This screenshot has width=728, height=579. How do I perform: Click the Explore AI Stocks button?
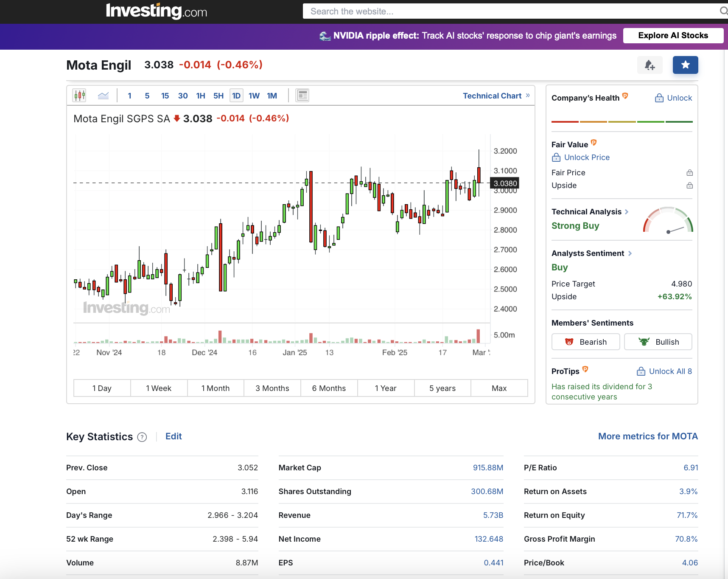(673, 36)
